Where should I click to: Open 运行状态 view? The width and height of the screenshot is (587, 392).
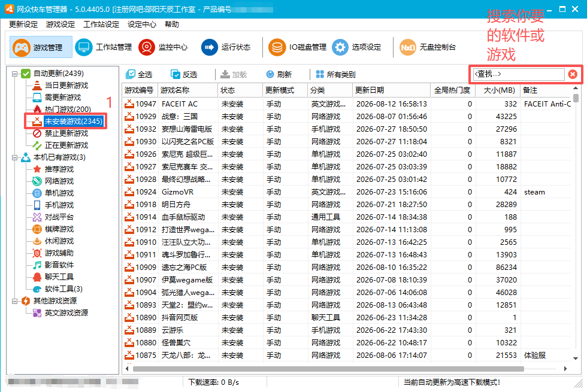click(x=226, y=47)
